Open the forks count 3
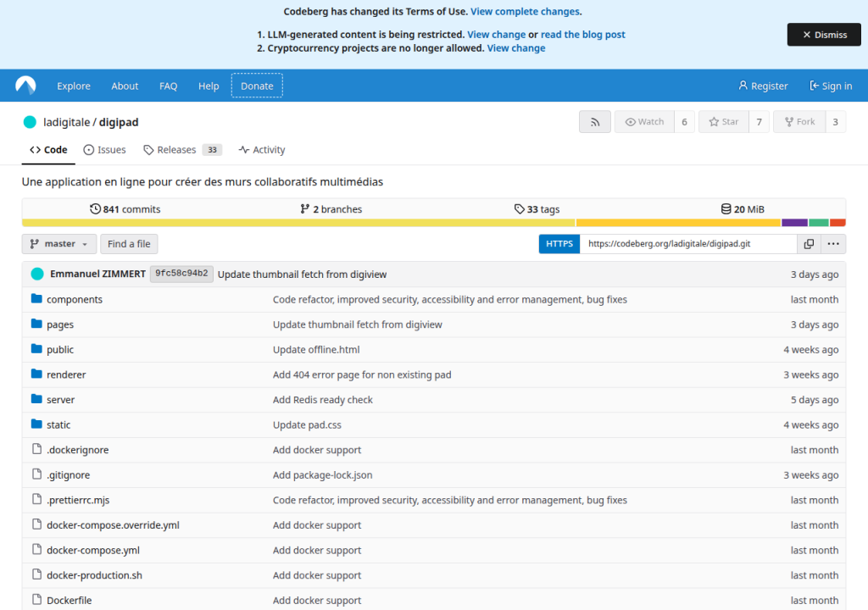The image size is (868, 610). click(835, 122)
